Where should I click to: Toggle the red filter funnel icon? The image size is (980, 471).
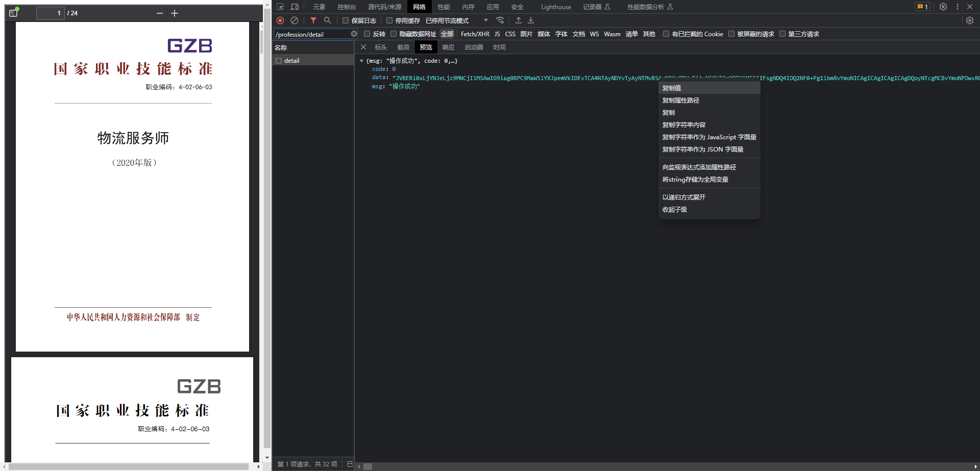point(313,20)
